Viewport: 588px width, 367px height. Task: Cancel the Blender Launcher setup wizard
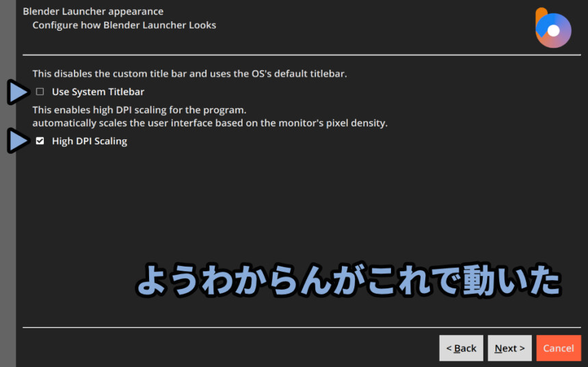point(559,349)
